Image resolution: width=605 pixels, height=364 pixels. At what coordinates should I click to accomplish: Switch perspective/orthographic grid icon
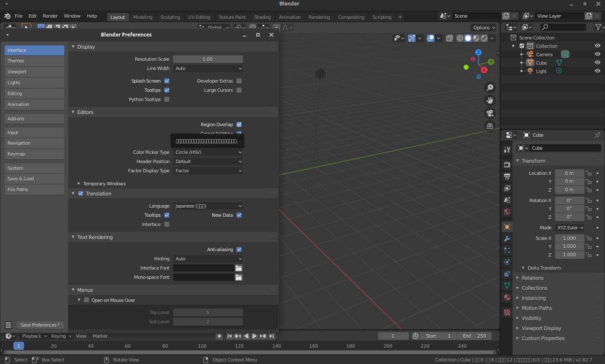tap(490, 126)
